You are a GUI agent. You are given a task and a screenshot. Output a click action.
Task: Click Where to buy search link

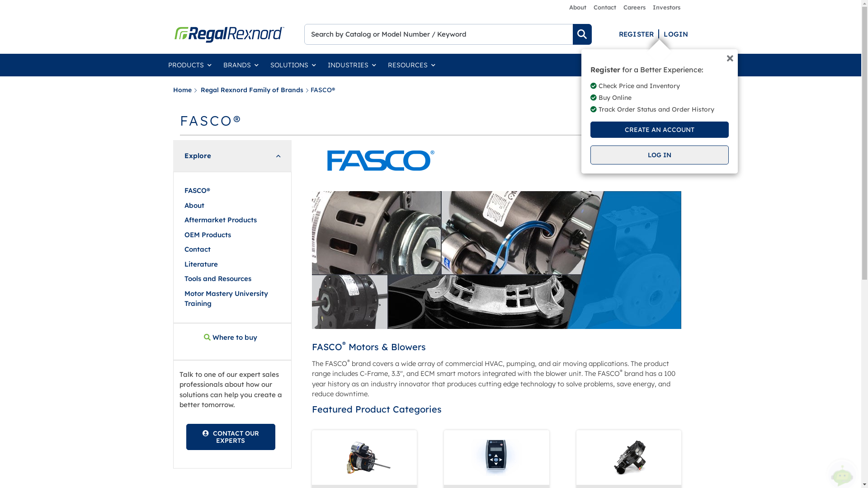coord(231,338)
